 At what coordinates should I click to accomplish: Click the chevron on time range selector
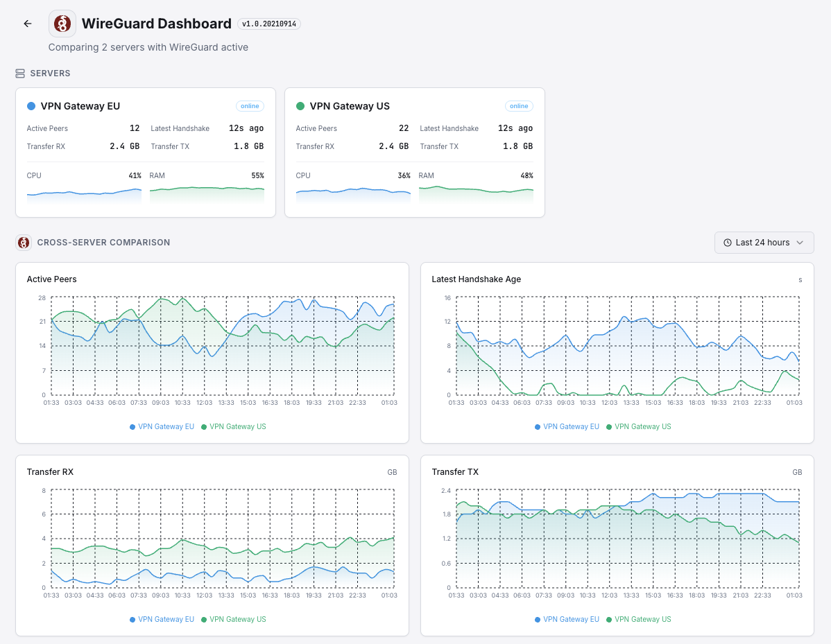(800, 243)
